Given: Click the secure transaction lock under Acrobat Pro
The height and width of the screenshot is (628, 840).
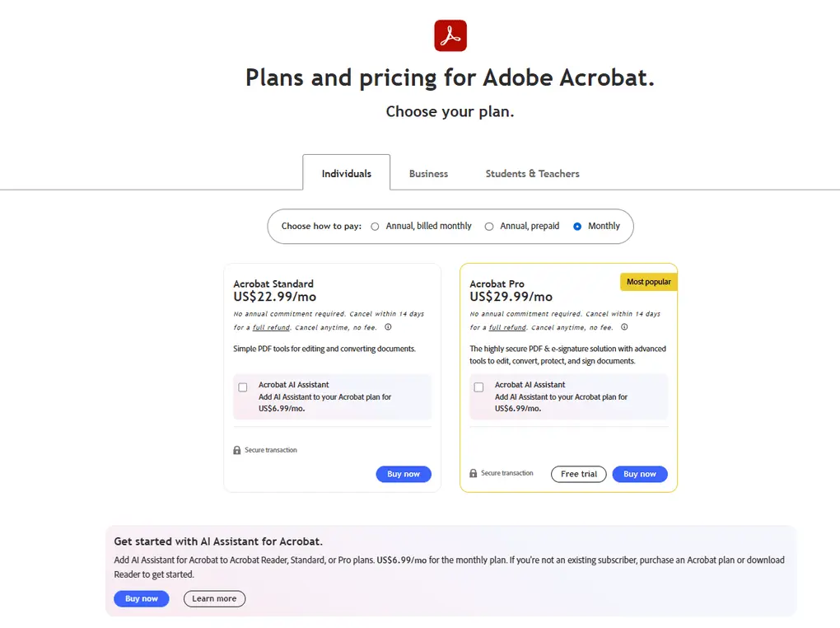Looking at the screenshot, I should coord(473,473).
